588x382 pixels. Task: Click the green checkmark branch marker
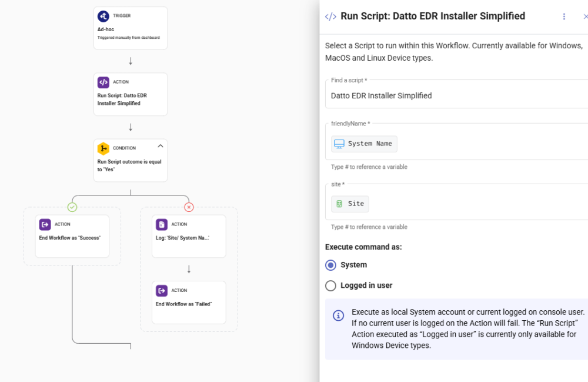pos(72,207)
